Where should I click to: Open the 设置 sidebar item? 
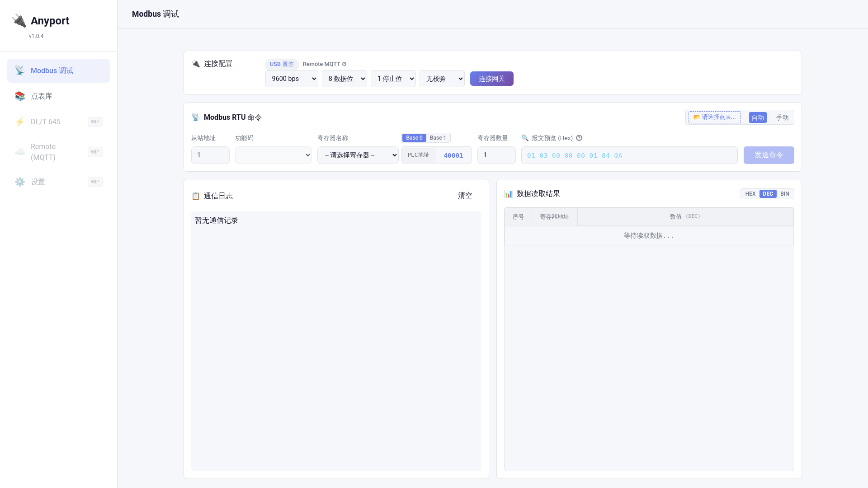[x=58, y=182]
